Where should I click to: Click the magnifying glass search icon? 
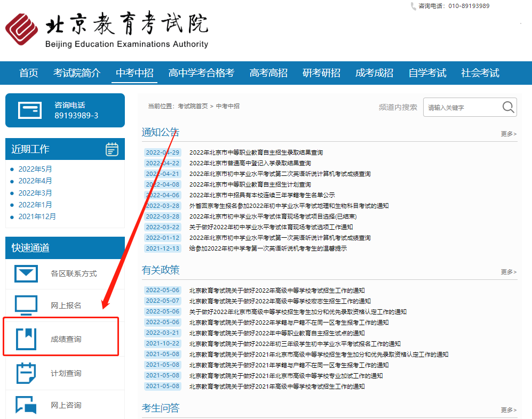coord(508,107)
